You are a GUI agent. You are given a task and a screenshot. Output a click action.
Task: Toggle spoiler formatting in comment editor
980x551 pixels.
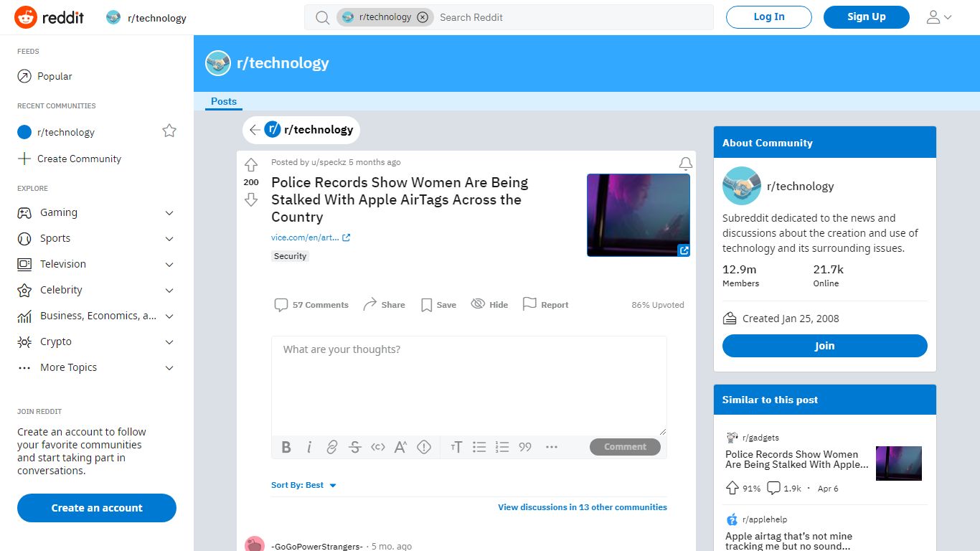coord(424,447)
